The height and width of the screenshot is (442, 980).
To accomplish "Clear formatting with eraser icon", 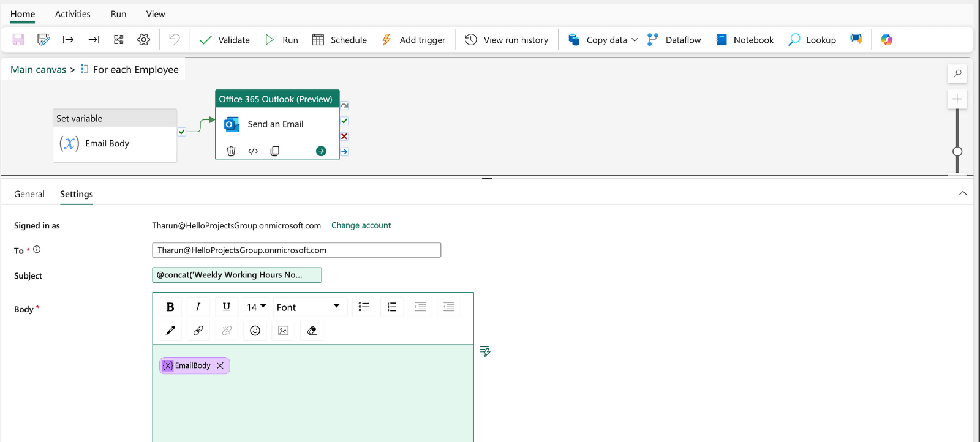I will (312, 331).
